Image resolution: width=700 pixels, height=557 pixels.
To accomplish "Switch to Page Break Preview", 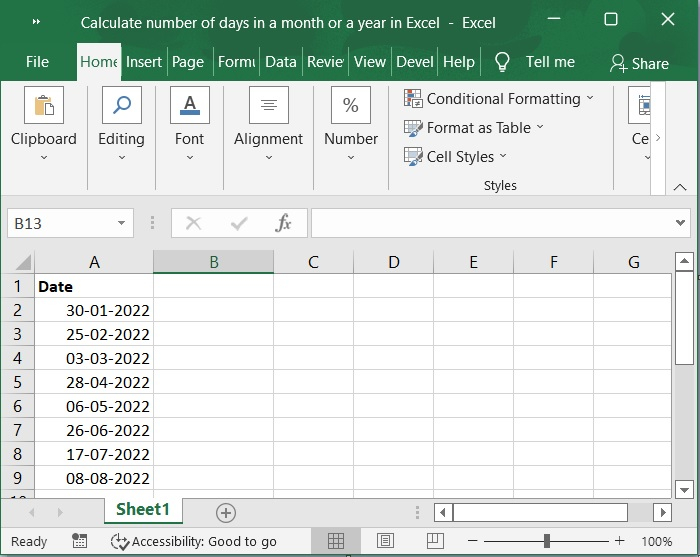I will pos(433,541).
